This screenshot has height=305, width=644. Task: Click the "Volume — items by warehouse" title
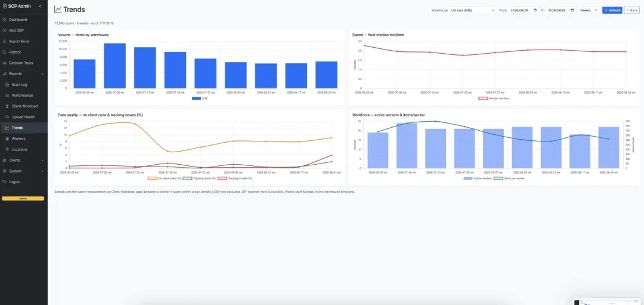(83, 35)
